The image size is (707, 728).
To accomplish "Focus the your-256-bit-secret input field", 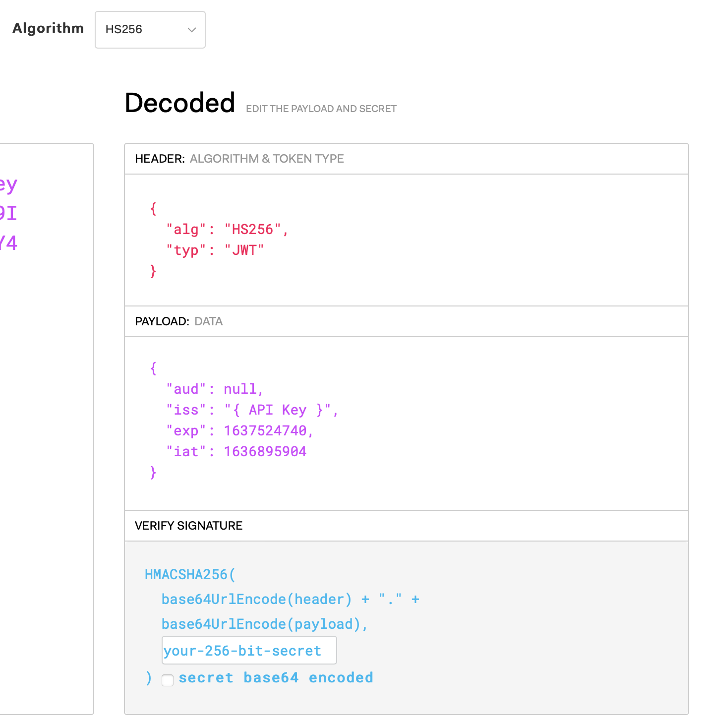I will pos(249,651).
